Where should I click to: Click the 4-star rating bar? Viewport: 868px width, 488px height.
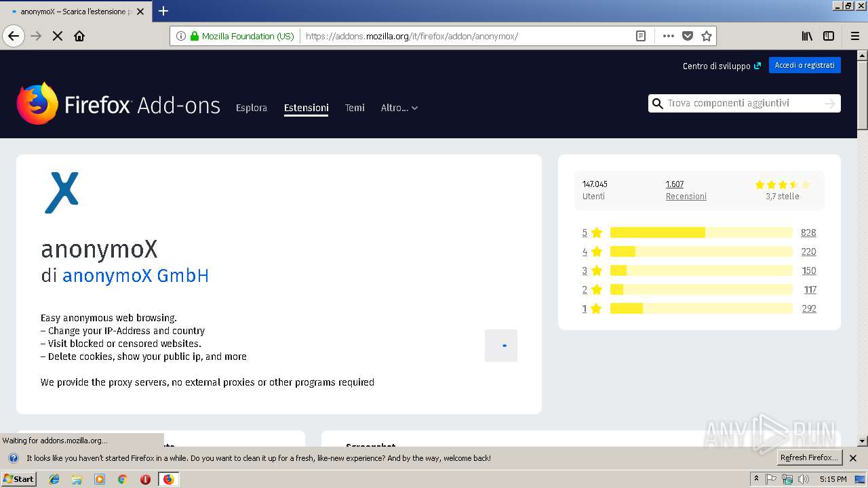point(701,251)
